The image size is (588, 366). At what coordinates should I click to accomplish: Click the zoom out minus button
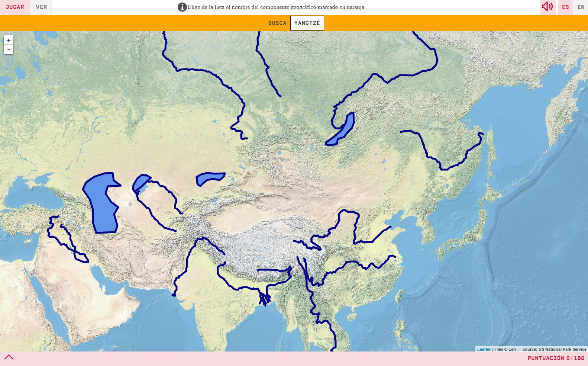click(9, 49)
